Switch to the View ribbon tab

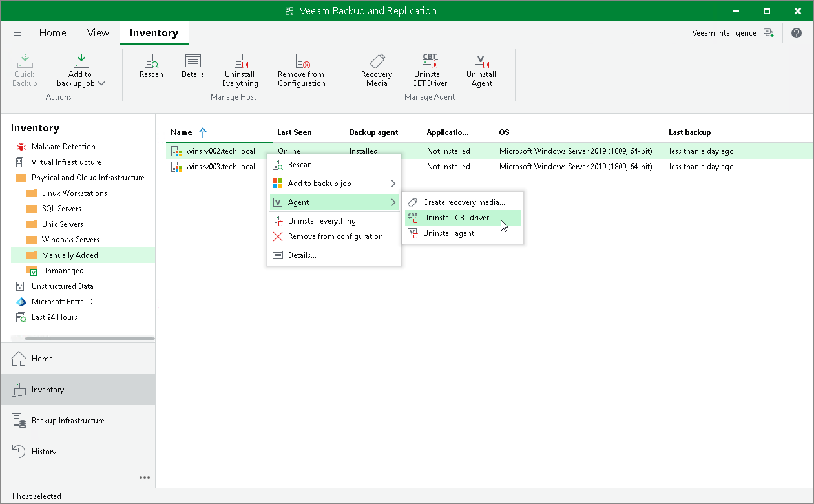[98, 33]
